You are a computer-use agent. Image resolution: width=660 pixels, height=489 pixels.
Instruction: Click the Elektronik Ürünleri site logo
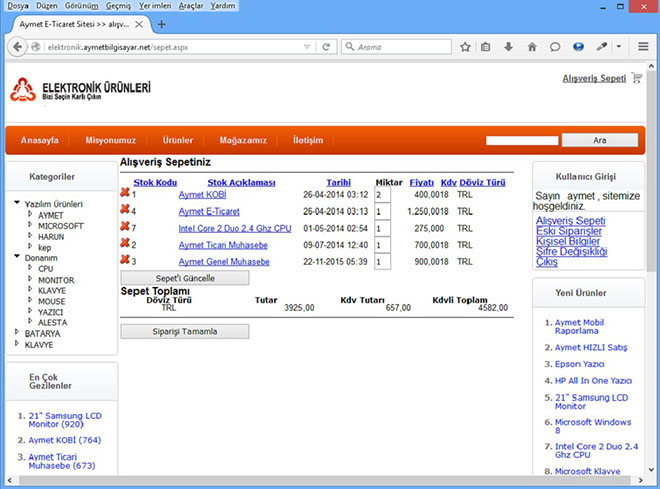[x=80, y=90]
